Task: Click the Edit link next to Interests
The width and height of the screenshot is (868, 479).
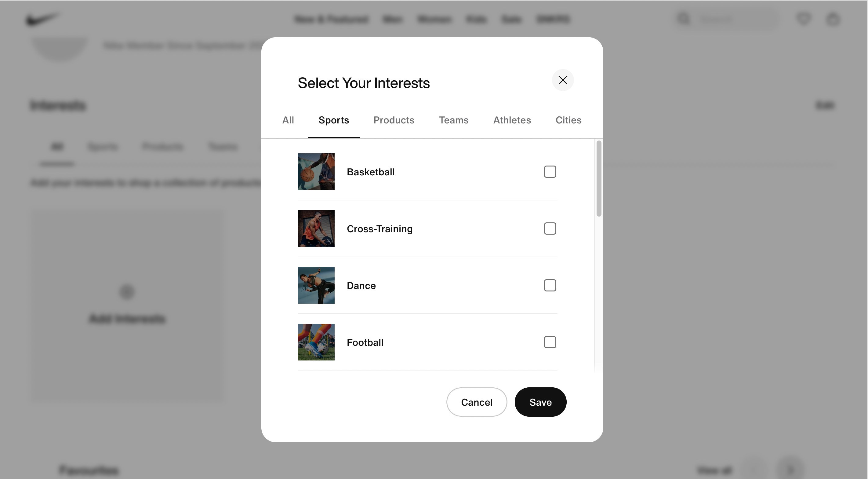Action: tap(825, 104)
